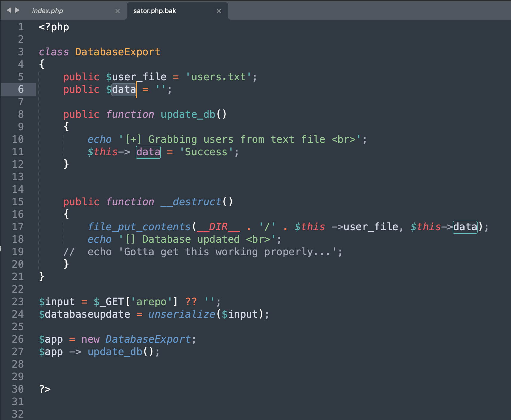Image resolution: width=511 pixels, height=420 pixels.
Task: Click 'user_file' in the file_put_contents line
Action: [371, 227]
